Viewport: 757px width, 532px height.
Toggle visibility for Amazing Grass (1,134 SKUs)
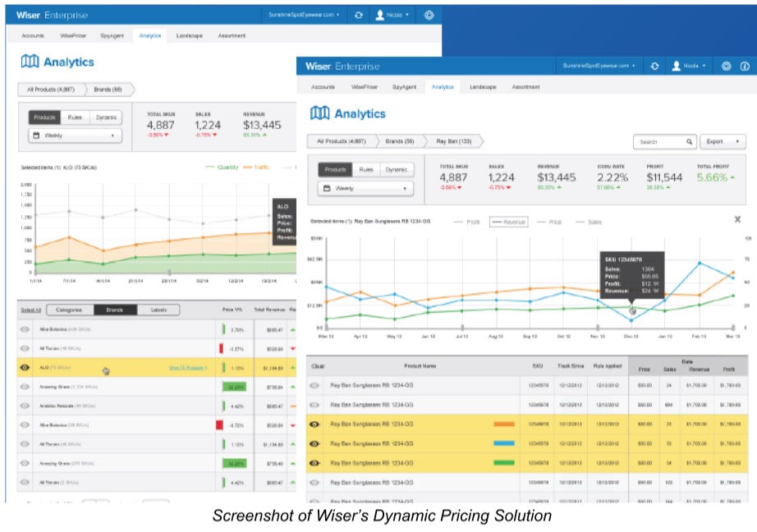pyautogui.click(x=25, y=387)
